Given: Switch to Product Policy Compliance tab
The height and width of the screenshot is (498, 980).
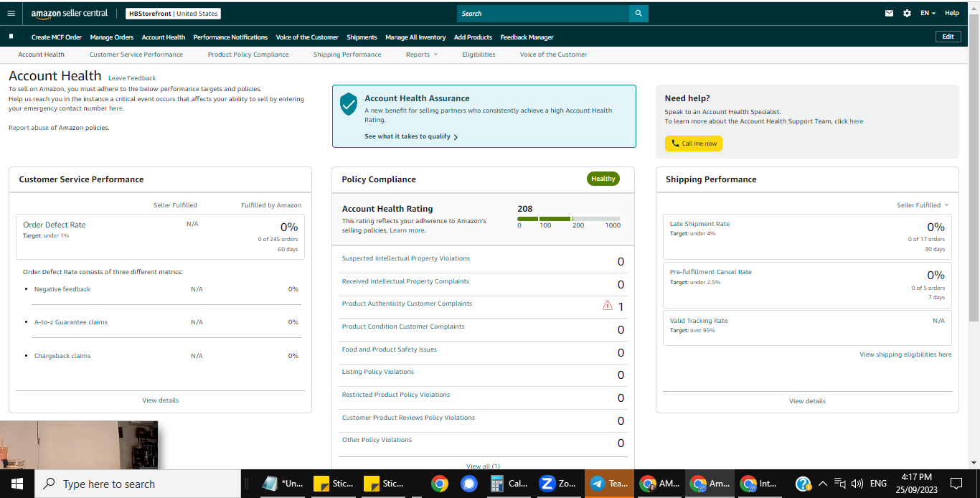Looking at the screenshot, I should coord(248,55).
